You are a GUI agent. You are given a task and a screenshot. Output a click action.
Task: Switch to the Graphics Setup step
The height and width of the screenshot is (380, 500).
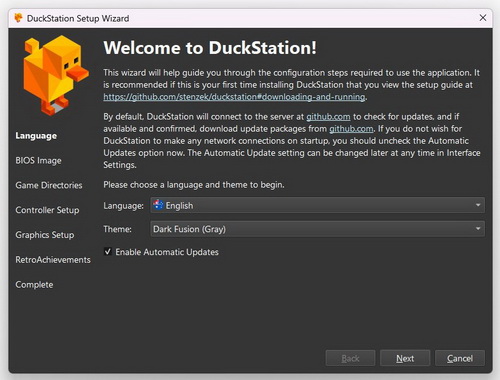tap(45, 235)
